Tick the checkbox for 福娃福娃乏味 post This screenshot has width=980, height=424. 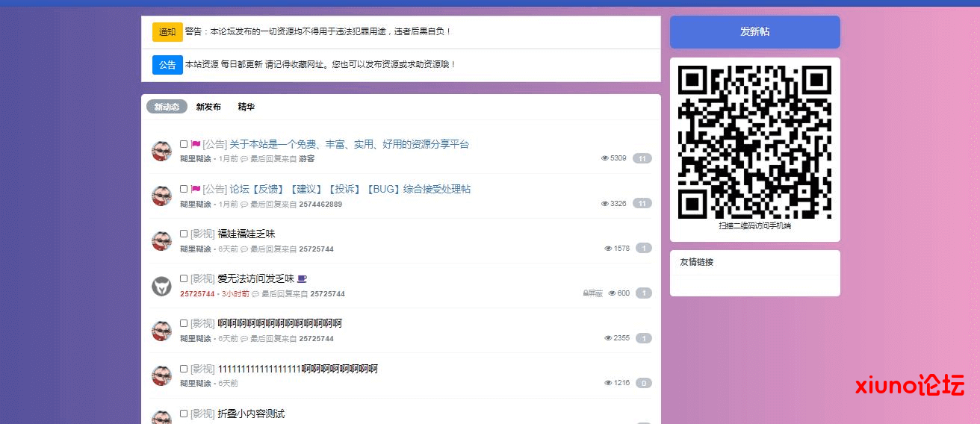tap(184, 234)
